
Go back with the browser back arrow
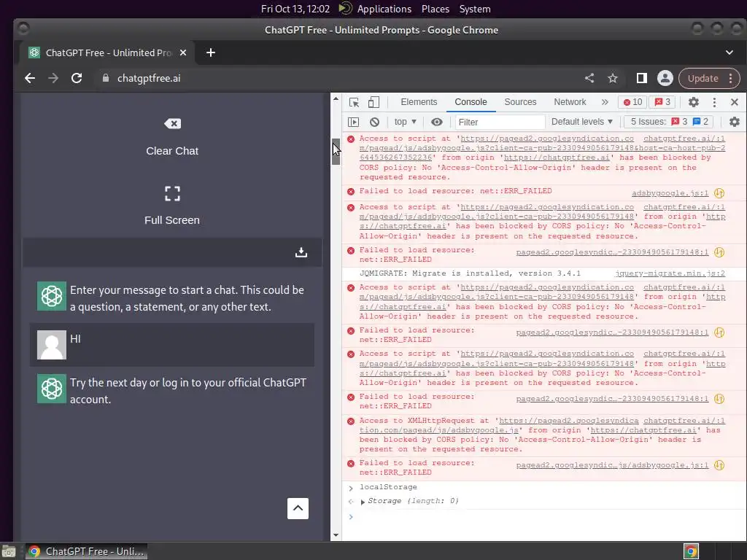pyautogui.click(x=30, y=78)
